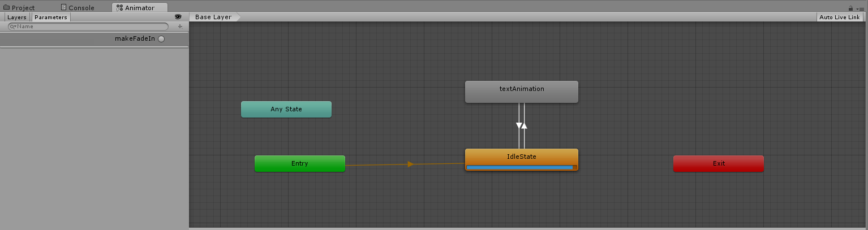The image size is (868, 230).
Task: Open the Animator window options menu
Action: tap(860, 9)
